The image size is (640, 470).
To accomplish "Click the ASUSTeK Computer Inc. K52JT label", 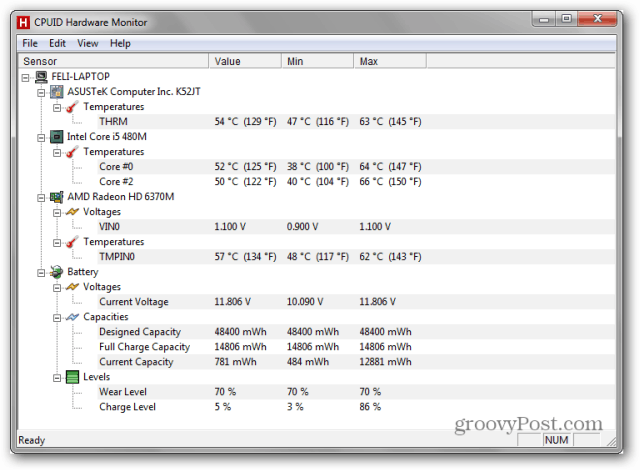I will tap(134, 92).
